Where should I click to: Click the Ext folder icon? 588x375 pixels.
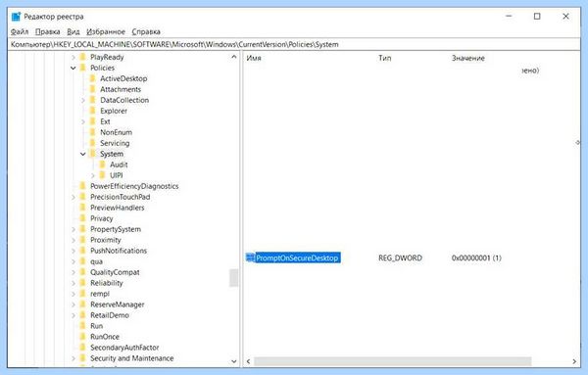[x=93, y=121]
